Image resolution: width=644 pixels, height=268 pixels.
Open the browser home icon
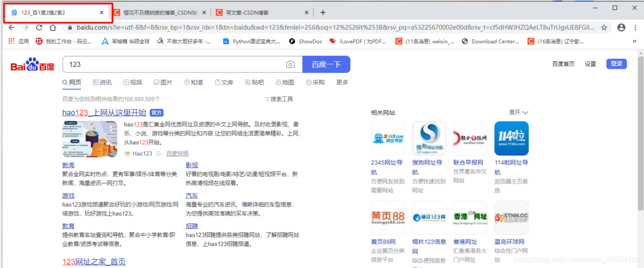pos(53,28)
